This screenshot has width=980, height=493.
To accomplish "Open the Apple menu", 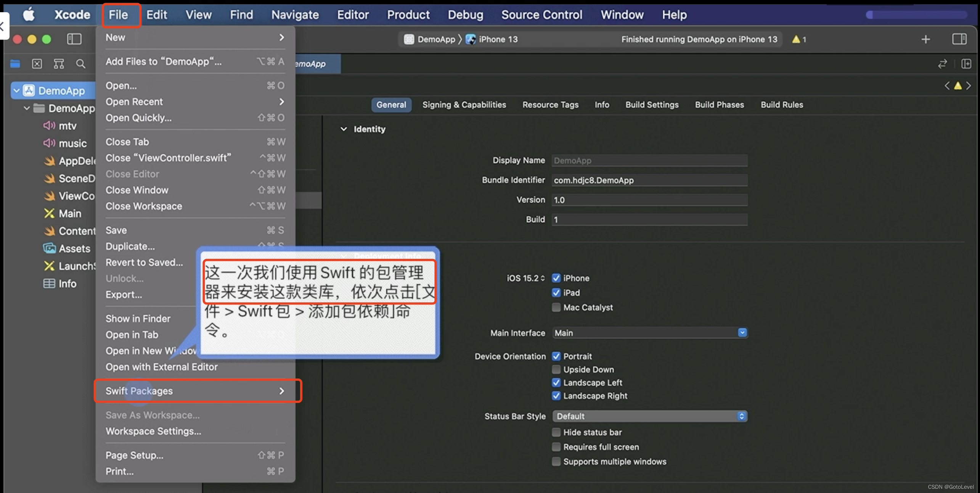I will point(29,15).
